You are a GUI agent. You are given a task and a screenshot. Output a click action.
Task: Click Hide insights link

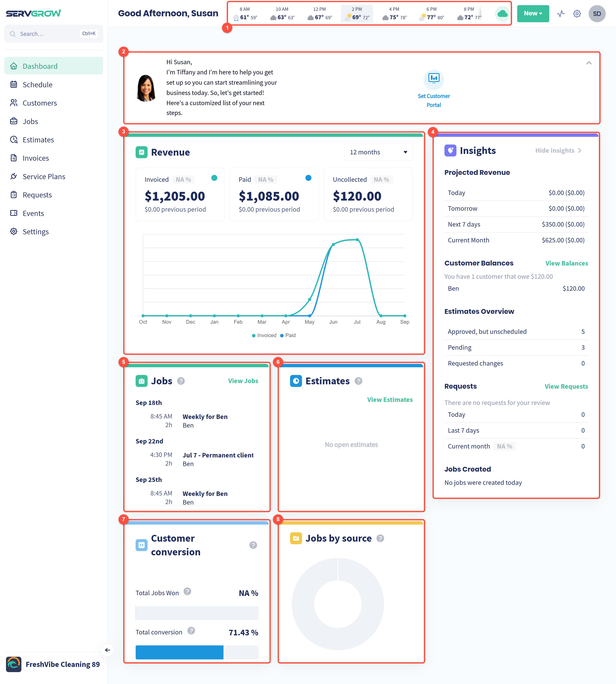[x=558, y=151]
